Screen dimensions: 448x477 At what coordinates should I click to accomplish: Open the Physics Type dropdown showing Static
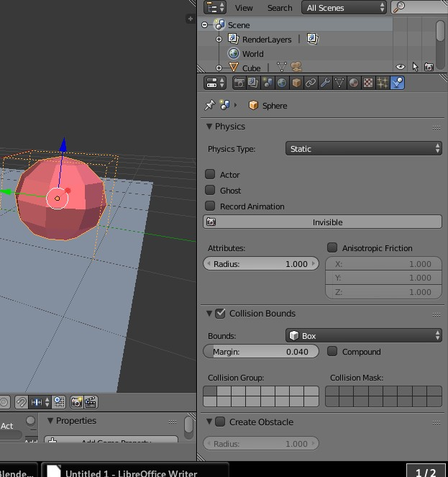(x=363, y=148)
